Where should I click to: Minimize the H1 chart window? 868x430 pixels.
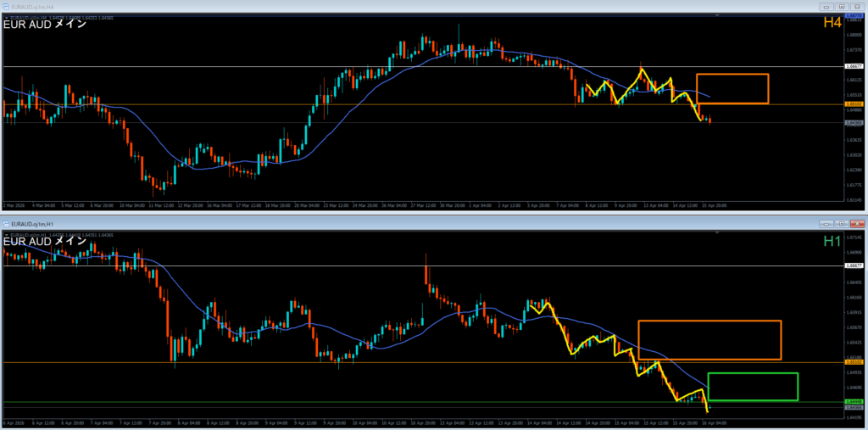click(827, 223)
